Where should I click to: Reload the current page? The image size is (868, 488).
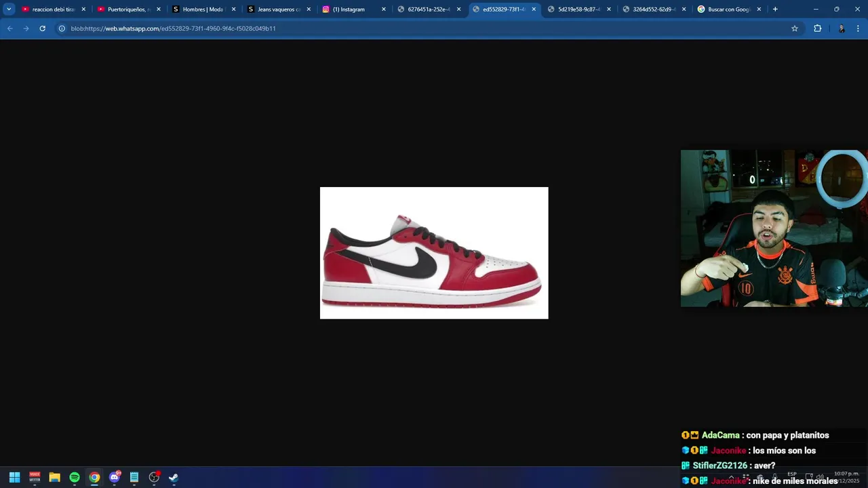(x=42, y=28)
